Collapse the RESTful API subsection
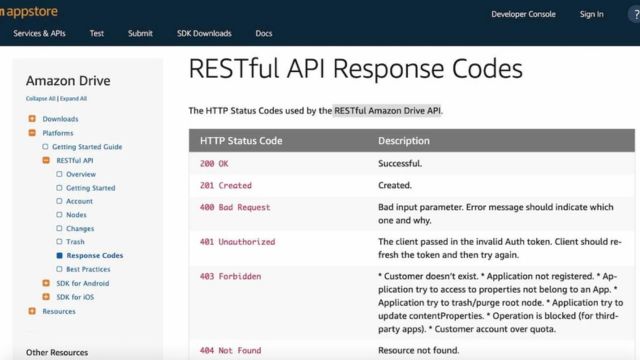The image size is (640, 360). coord(46,160)
